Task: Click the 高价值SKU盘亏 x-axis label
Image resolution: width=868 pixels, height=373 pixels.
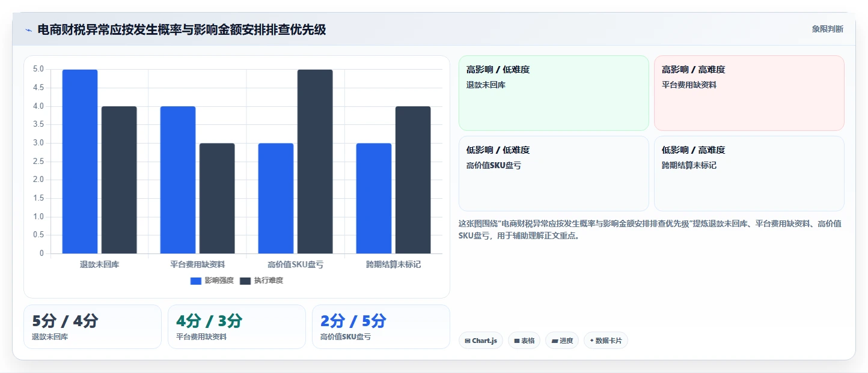Action: (295, 264)
